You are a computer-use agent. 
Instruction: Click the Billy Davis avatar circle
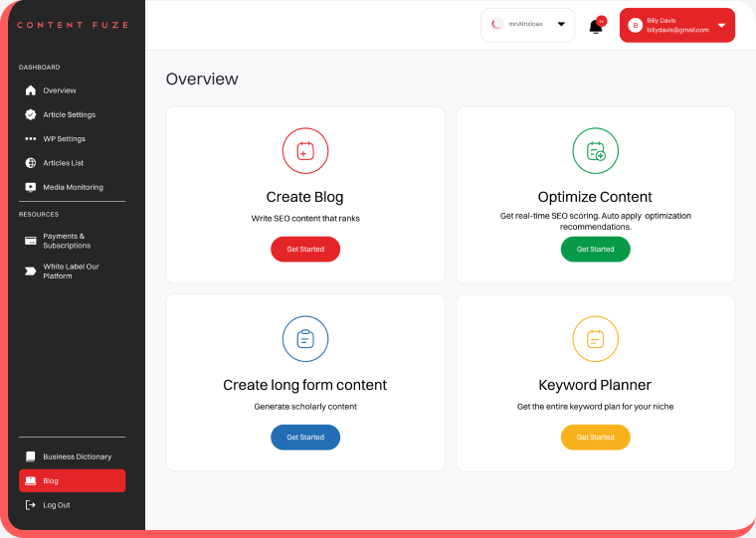click(x=635, y=26)
